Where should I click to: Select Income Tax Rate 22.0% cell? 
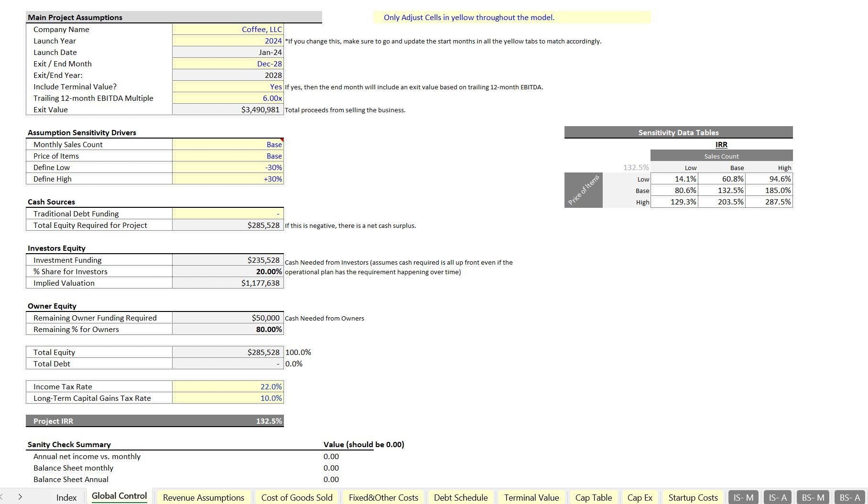(228, 386)
